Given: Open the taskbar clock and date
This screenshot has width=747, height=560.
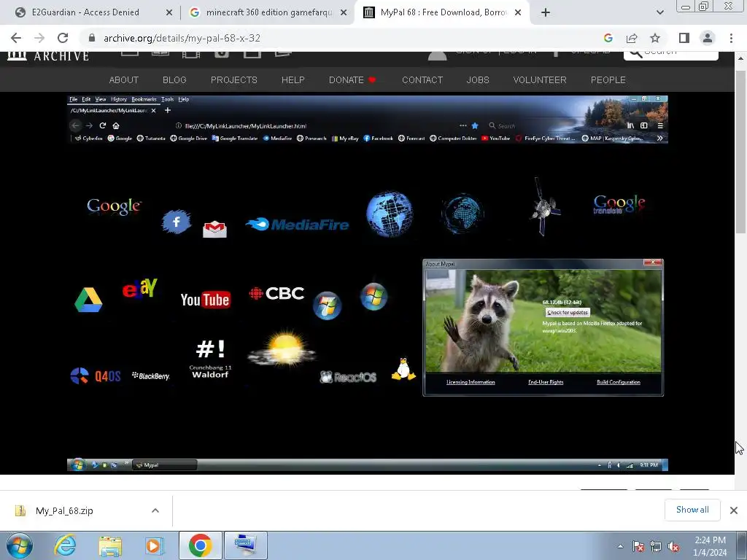Looking at the screenshot, I should pyautogui.click(x=710, y=546).
